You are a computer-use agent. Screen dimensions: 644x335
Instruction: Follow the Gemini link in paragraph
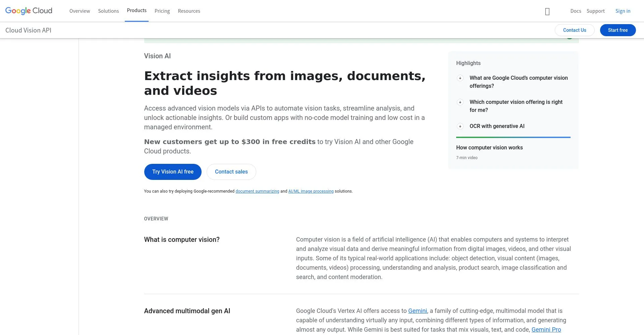pos(418,311)
